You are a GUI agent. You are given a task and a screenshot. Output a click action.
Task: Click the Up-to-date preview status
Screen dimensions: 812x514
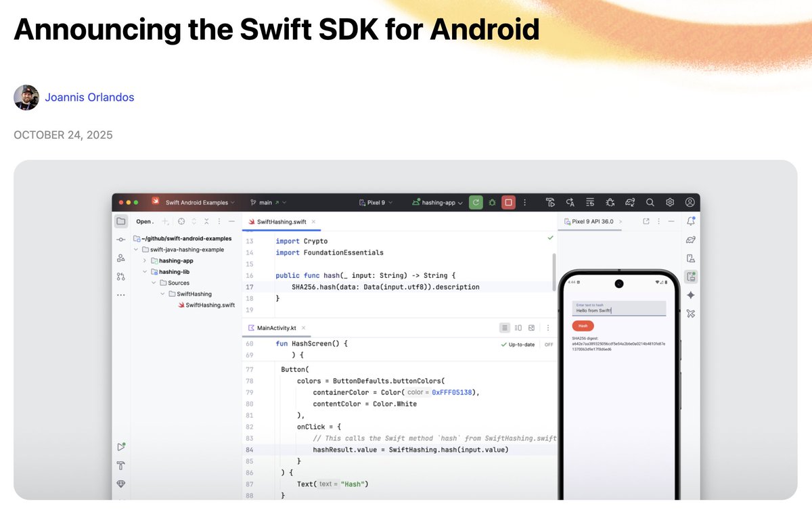518,345
